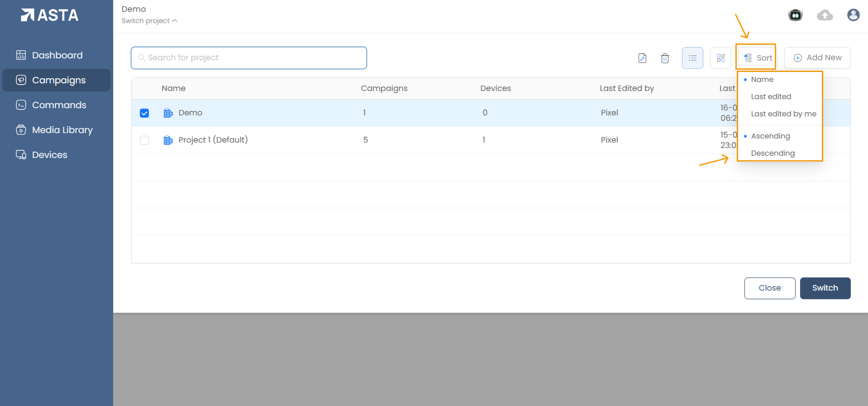Image resolution: width=868 pixels, height=406 pixels.
Task: Choose Ascending sort order
Action: 770,136
